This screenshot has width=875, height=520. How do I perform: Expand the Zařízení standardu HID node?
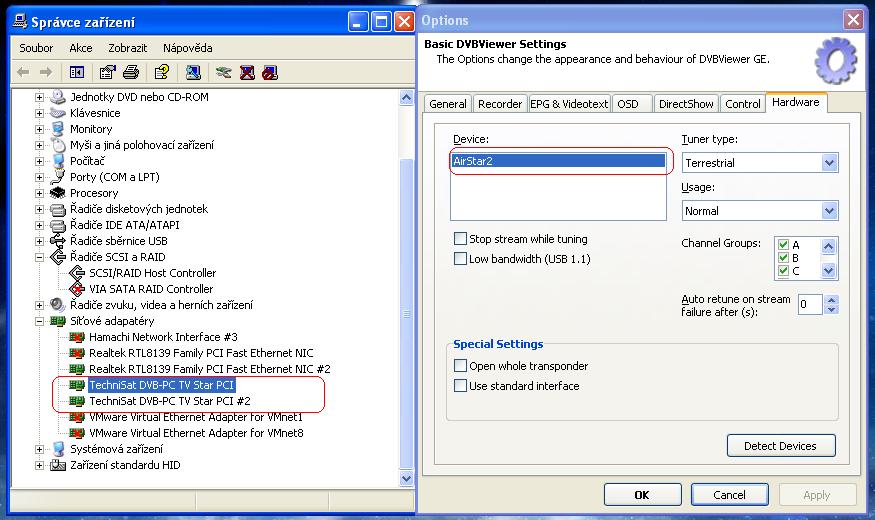tap(39, 465)
